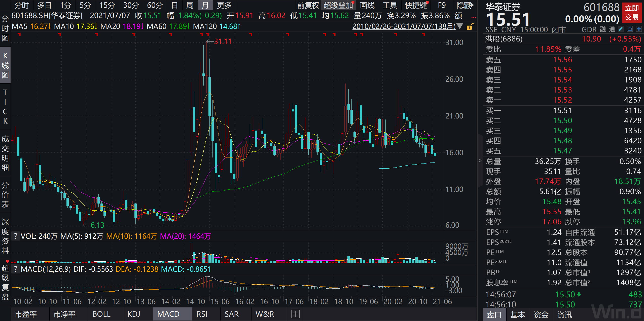
Task: Open MACD indicator help question mark
Action: (x=16, y=269)
